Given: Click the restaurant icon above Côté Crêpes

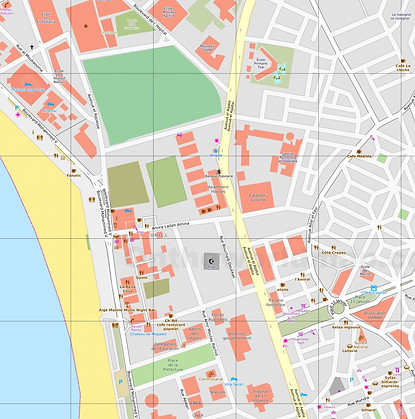Looking at the screenshot, I should pos(333,248).
